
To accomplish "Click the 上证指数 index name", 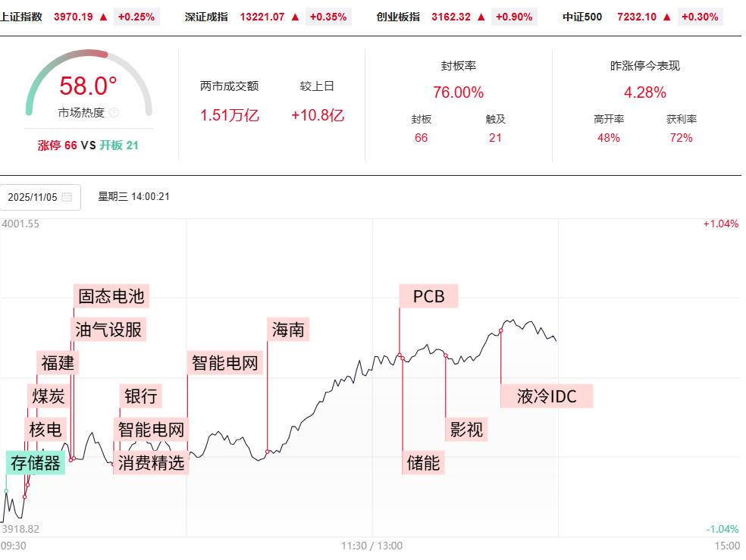I will pos(21,16).
